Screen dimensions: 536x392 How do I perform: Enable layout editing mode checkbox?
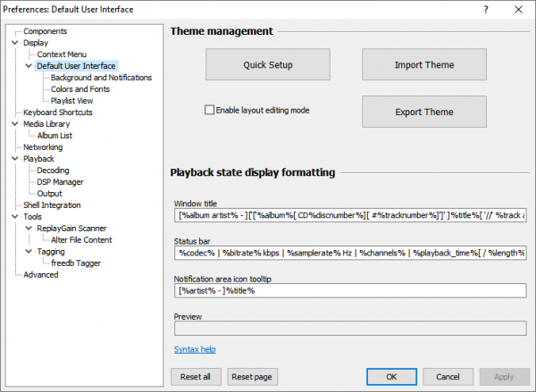tap(210, 111)
